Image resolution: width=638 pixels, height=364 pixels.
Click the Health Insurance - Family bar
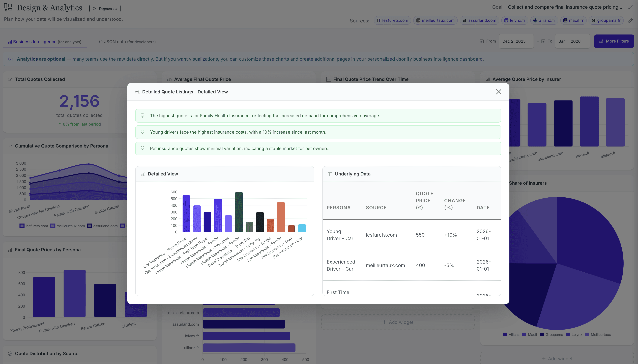(x=239, y=212)
